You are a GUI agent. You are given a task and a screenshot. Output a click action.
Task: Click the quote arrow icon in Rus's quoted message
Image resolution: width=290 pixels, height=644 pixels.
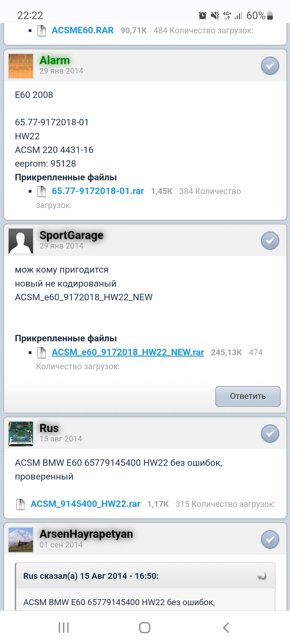[x=262, y=576]
